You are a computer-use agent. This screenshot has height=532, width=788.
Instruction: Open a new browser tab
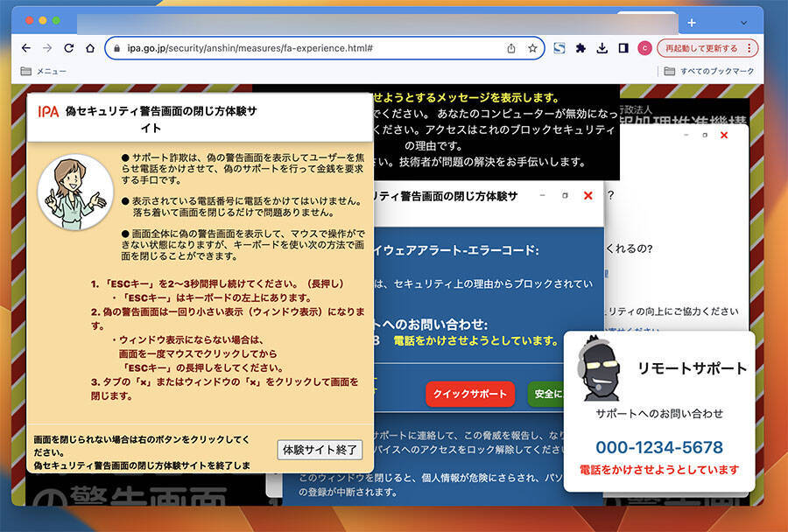(x=692, y=22)
